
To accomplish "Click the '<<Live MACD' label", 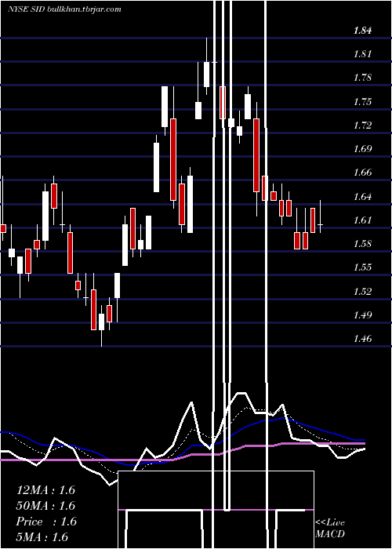I will 330,529.
